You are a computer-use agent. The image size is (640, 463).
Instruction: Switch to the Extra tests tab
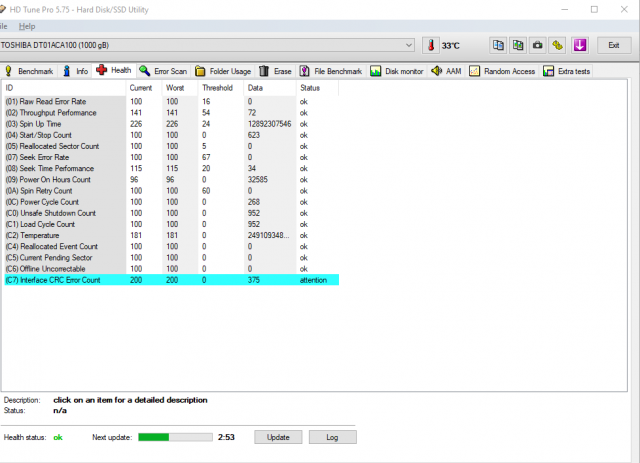pos(567,71)
